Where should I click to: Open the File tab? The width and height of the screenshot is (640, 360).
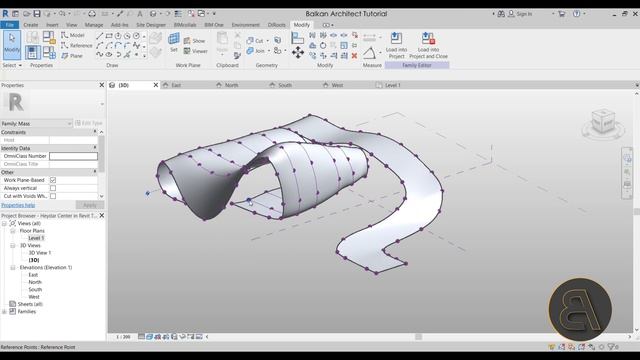10,25
